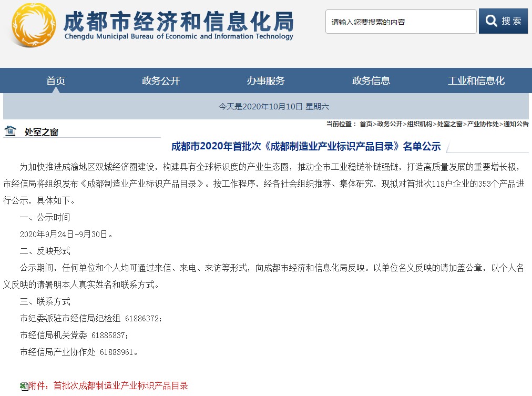Click the 当前位置 label
This screenshot has width=532, height=396.
click(341, 124)
